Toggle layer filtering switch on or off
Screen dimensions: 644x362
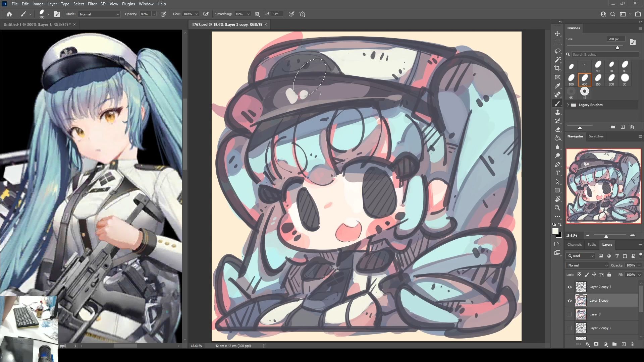pos(640,255)
